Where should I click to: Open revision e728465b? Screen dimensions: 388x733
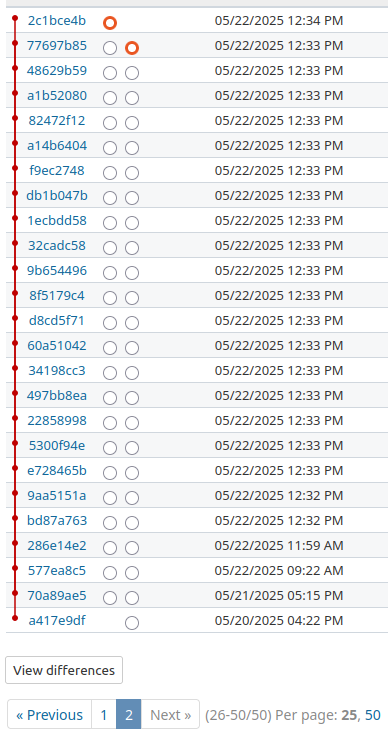pos(57,470)
